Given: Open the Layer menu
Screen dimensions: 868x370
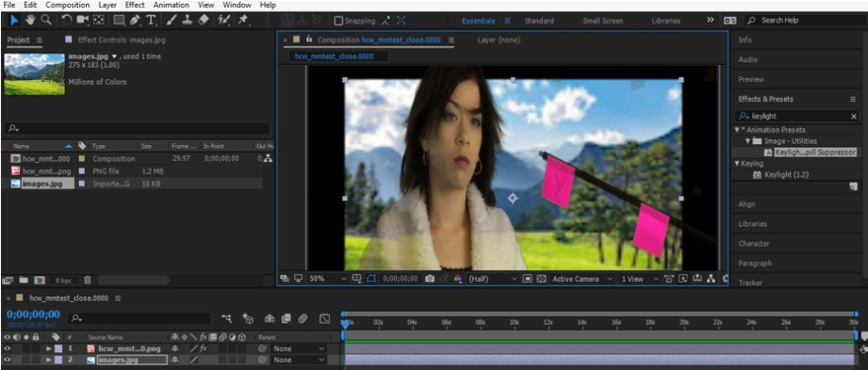Looking at the screenshot, I should coord(107,5).
